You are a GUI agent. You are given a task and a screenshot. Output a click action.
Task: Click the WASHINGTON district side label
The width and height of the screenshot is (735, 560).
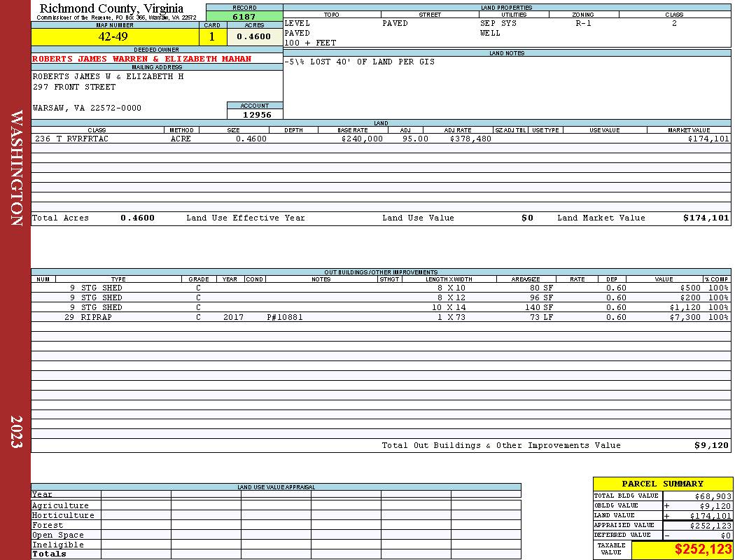(x=16, y=168)
